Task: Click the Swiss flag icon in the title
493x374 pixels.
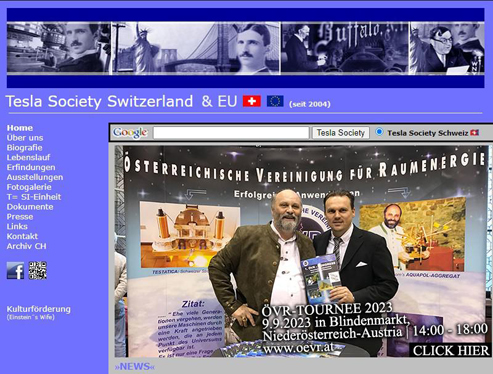Action: pyautogui.click(x=252, y=101)
